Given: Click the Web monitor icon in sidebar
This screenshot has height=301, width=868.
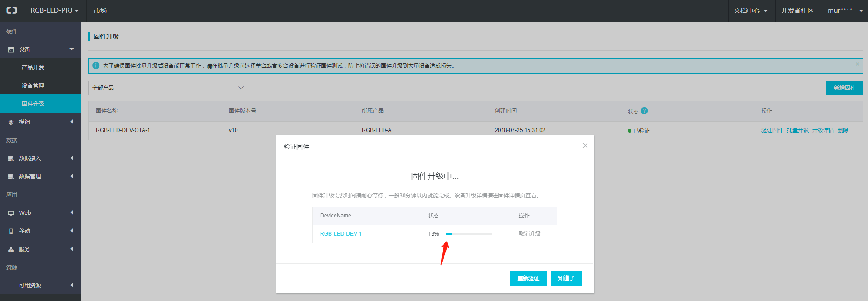Looking at the screenshot, I should [x=11, y=213].
